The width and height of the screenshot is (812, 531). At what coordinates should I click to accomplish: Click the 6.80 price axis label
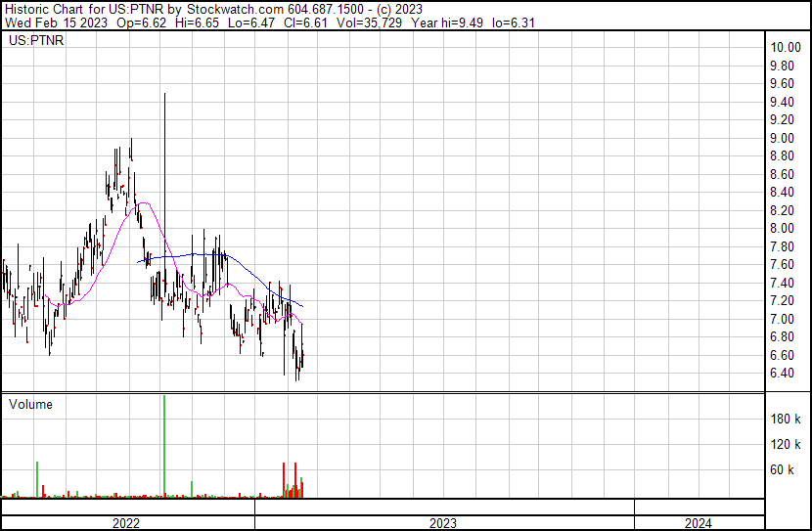point(782,337)
